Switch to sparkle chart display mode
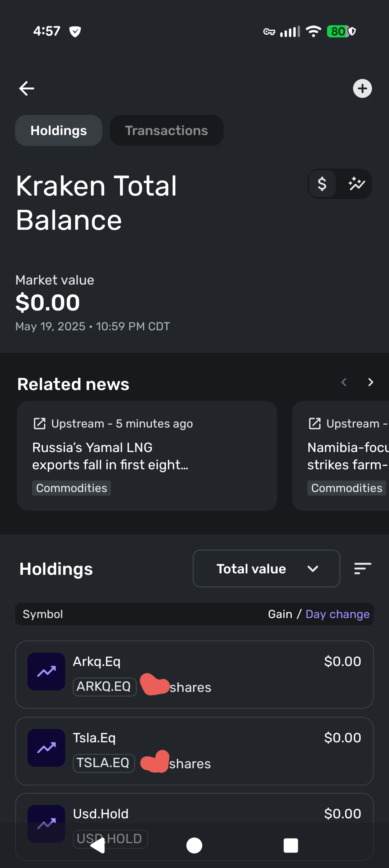This screenshot has width=389, height=868. coord(357,184)
